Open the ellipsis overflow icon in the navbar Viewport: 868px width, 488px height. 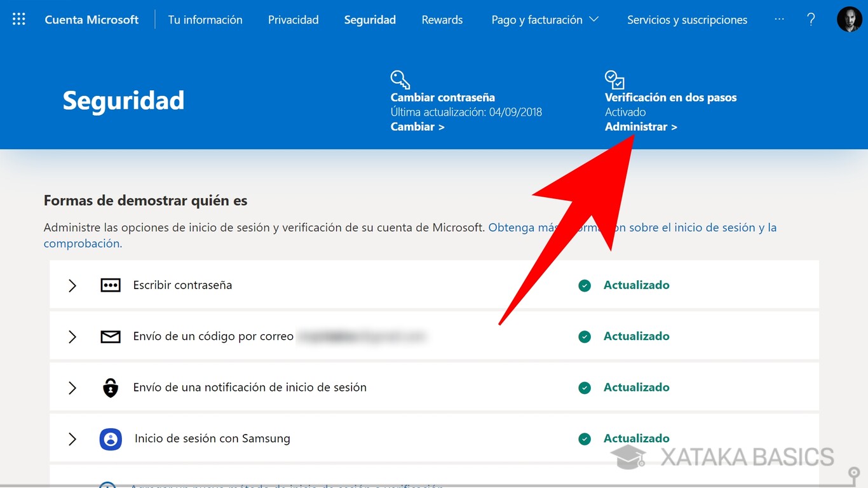(x=780, y=20)
